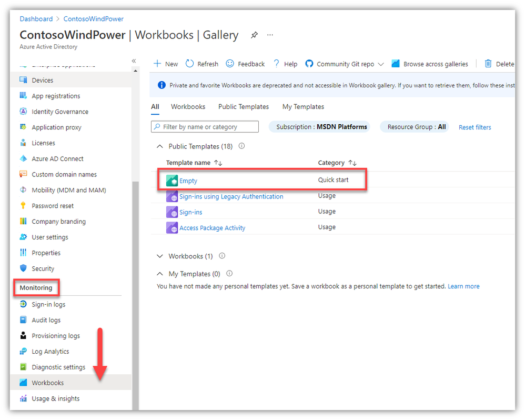The image size is (525, 420).
Task: Focus the Filter by name or category field
Action: (205, 127)
